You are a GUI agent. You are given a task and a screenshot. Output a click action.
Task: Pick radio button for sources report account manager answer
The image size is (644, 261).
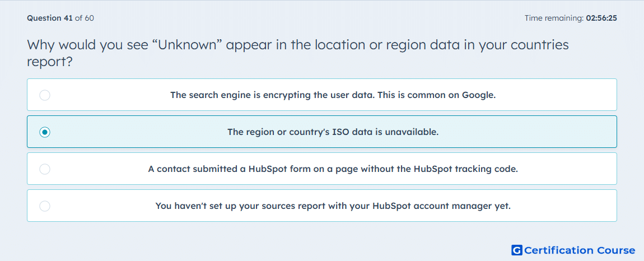(x=45, y=206)
